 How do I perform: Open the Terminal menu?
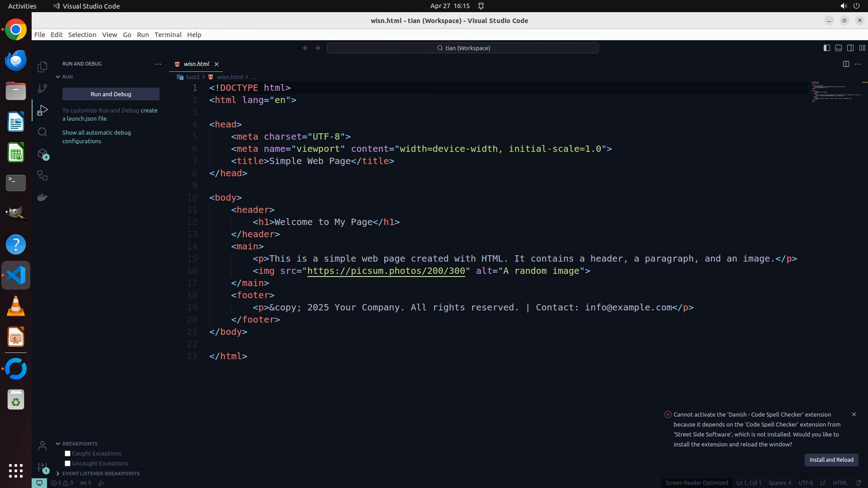168,35
